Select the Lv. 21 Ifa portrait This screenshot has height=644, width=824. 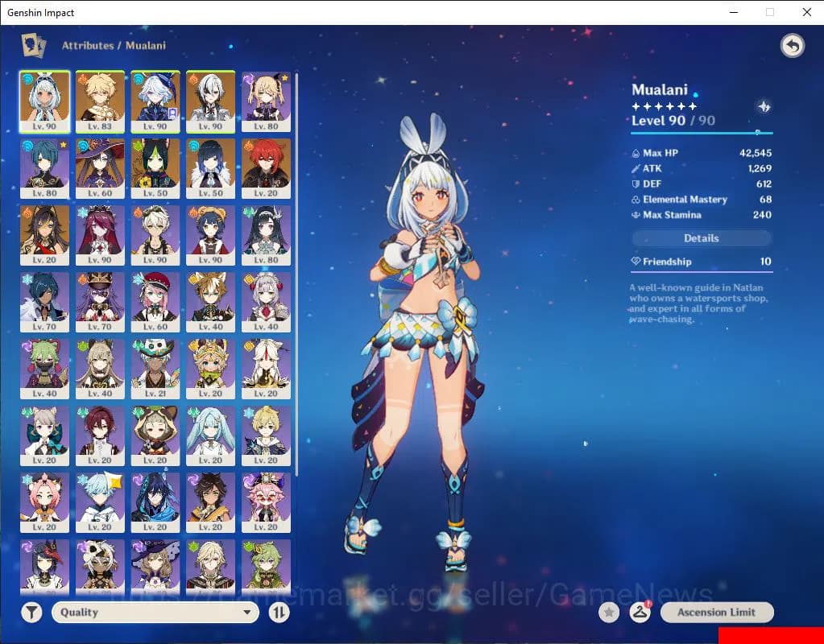pos(155,369)
